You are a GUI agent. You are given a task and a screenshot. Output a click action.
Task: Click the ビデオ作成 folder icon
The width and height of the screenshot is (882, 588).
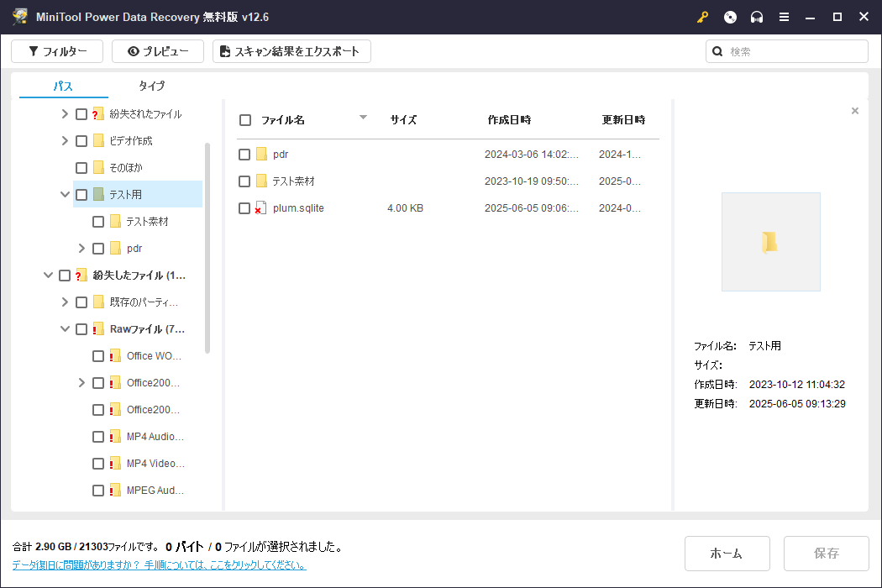98,140
